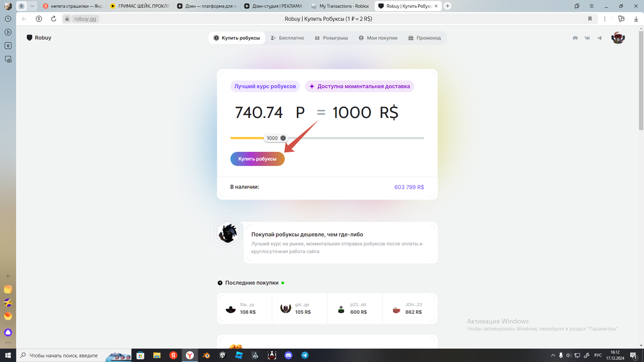Click the 603 799 R$ stock amount

pyautogui.click(x=409, y=187)
